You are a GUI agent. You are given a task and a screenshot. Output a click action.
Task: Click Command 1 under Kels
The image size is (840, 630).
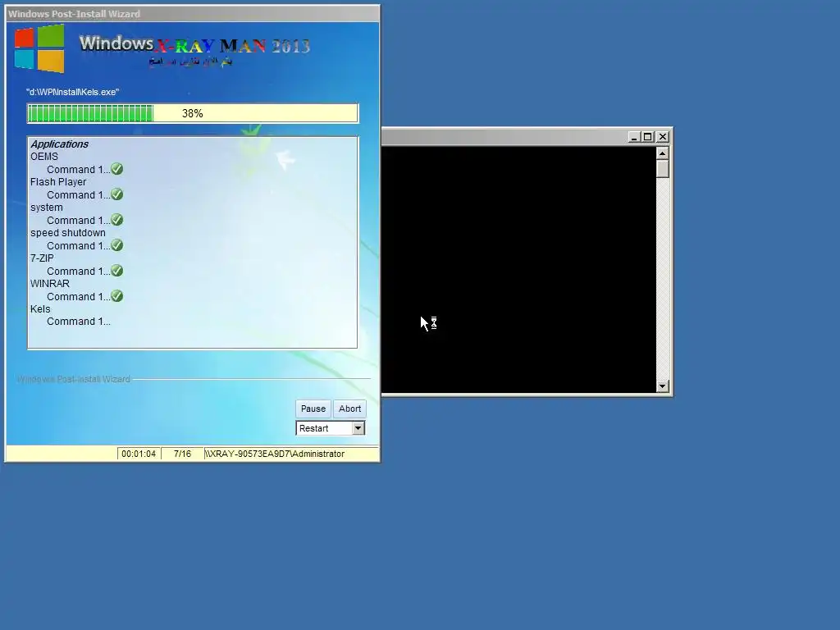tap(78, 322)
